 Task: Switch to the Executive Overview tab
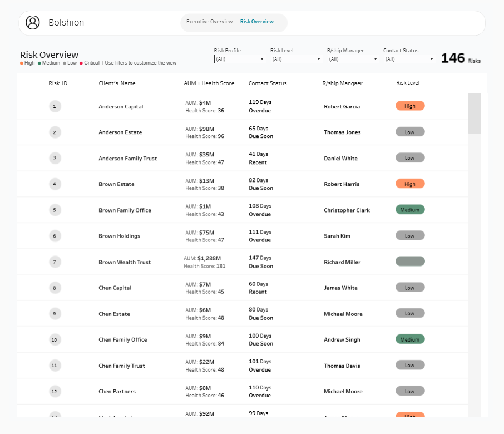coord(209,22)
